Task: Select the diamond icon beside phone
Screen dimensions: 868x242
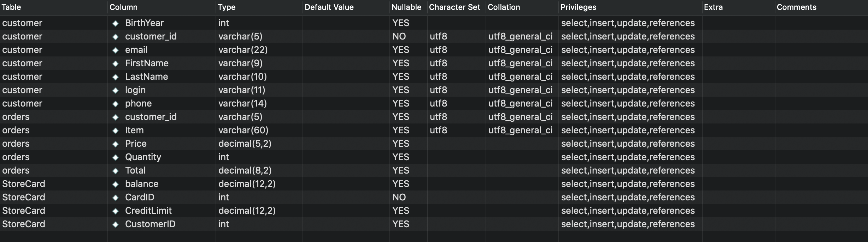Action: (x=115, y=104)
